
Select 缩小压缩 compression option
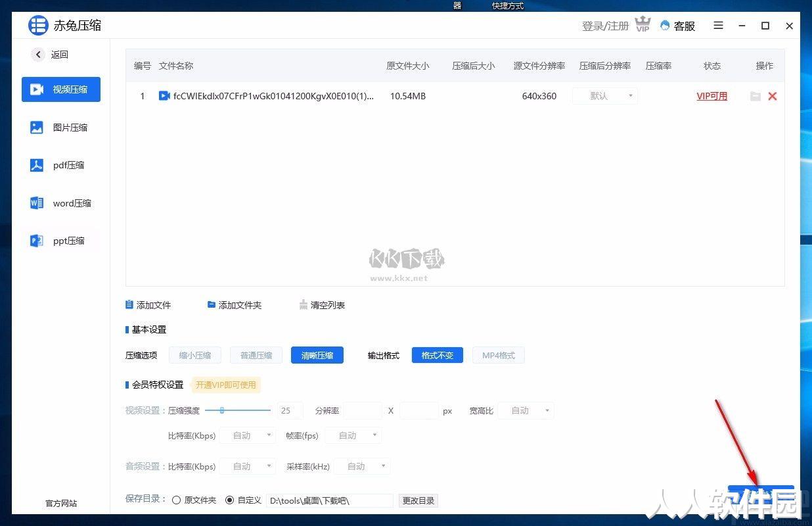point(195,355)
